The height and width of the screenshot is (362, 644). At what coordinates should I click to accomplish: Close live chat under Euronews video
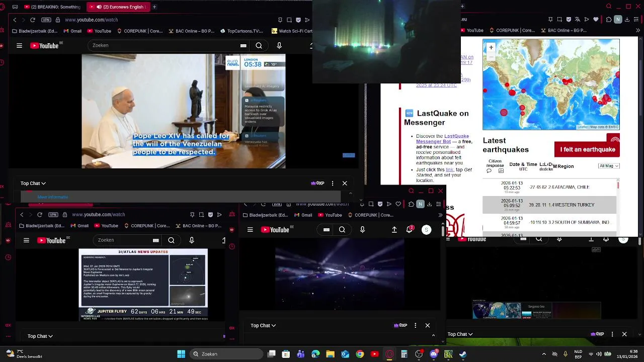(345, 184)
